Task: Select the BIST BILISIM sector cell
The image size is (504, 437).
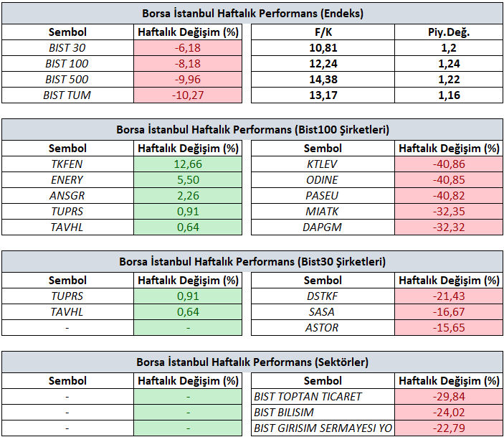Action: (x=323, y=412)
